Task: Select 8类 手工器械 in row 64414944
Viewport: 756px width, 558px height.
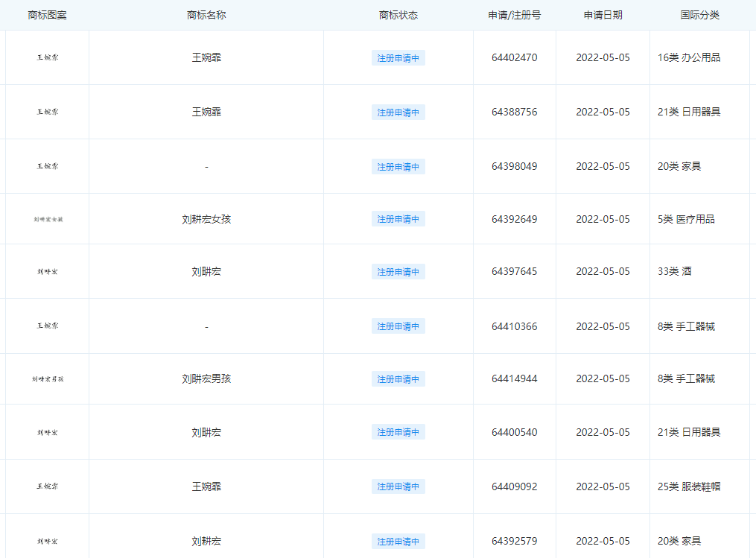Action: coord(686,379)
